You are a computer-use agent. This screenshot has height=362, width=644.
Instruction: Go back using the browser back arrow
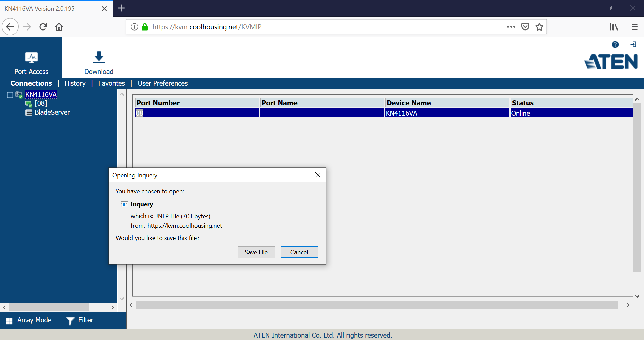click(x=10, y=27)
